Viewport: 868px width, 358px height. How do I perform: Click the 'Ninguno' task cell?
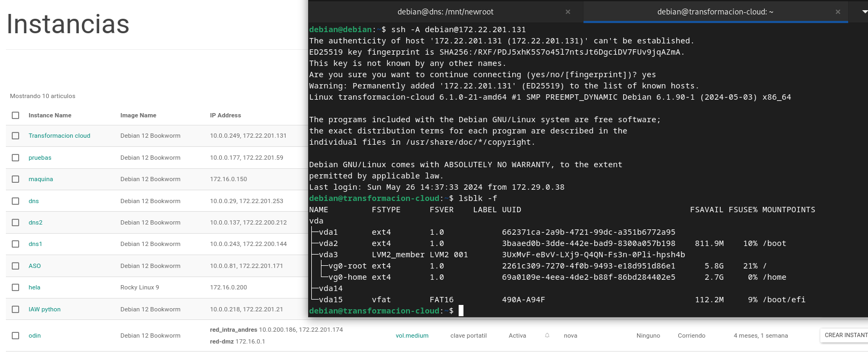[648, 335]
